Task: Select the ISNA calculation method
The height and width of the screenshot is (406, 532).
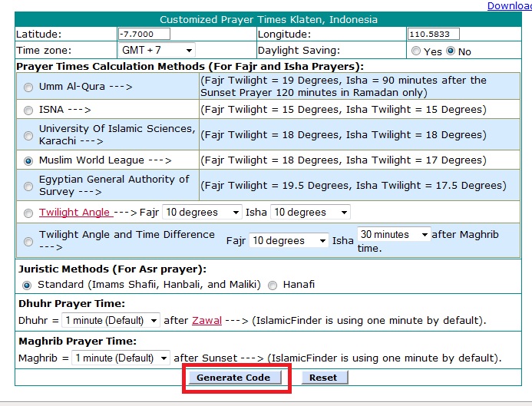Action: pyautogui.click(x=28, y=110)
